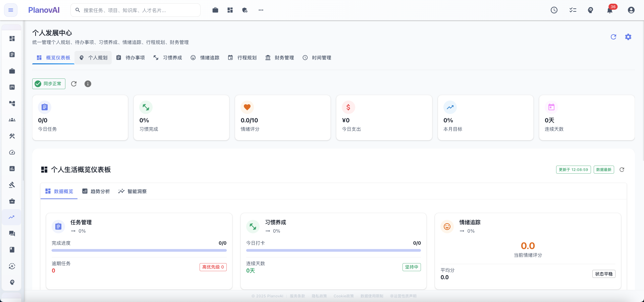Open the notifications bell icon
The image size is (644, 302).
click(610, 10)
